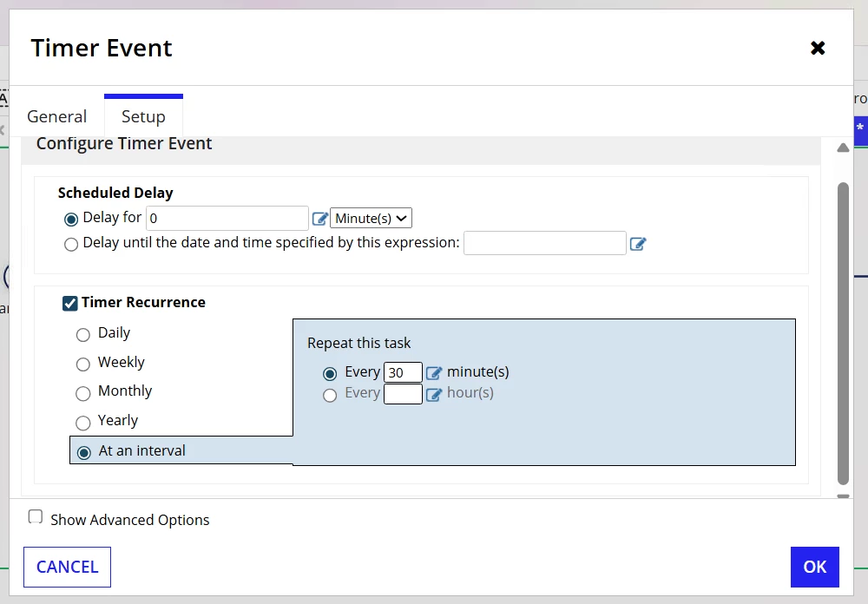
Task: Click the CANCEL button
Action: click(67, 567)
